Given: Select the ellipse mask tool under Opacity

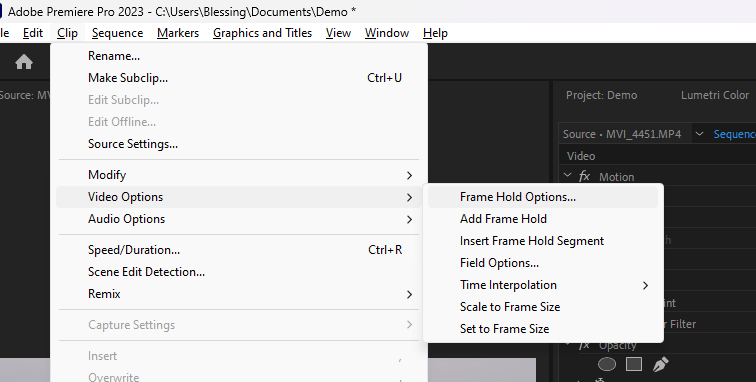Looking at the screenshot, I should coord(607,364).
